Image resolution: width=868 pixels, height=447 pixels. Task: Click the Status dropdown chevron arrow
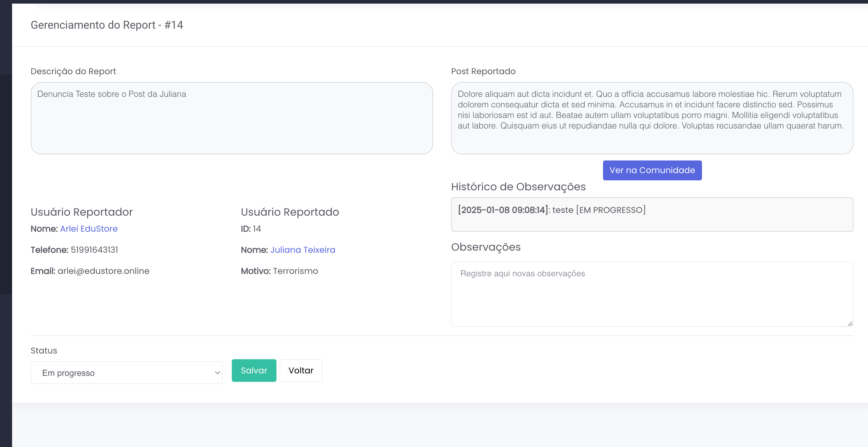[217, 372]
